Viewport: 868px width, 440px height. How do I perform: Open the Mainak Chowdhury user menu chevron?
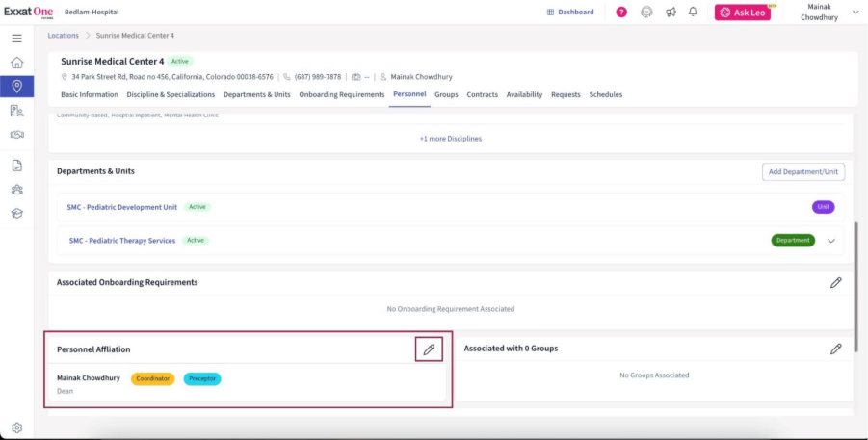click(x=855, y=13)
